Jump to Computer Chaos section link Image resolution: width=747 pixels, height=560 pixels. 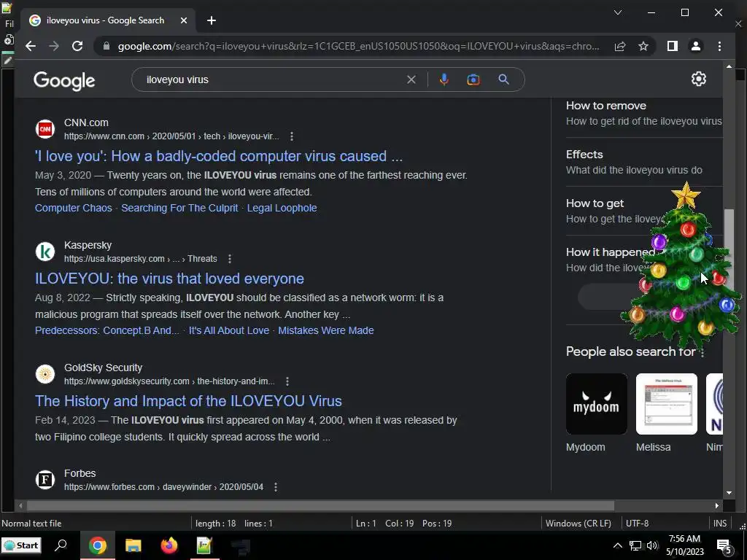(74, 208)
